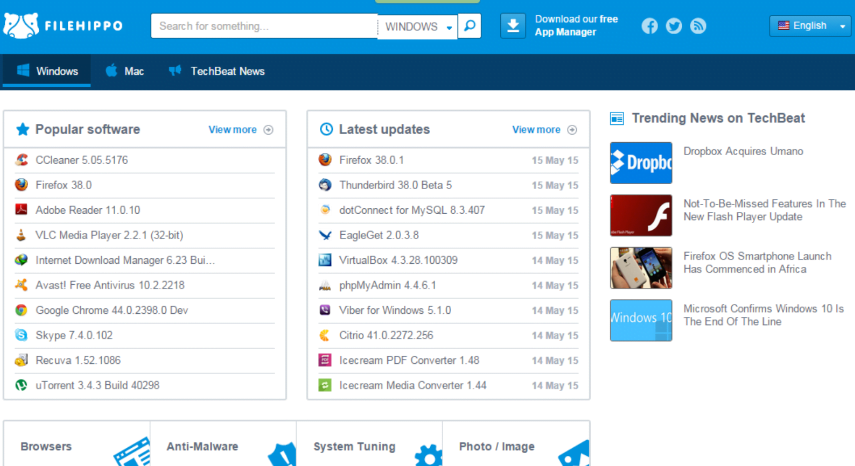
Task: Click the VLC Media Player cone icon
Action: coord(21,235)
